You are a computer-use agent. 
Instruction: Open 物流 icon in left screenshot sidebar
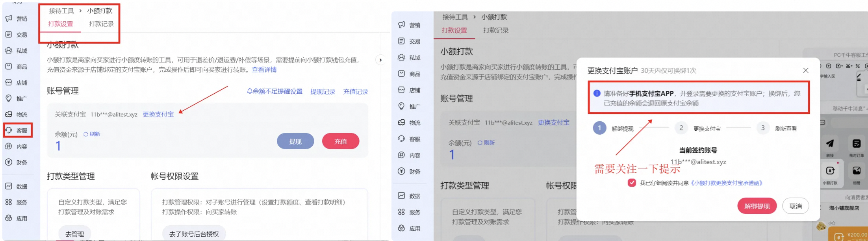point(9,115)
